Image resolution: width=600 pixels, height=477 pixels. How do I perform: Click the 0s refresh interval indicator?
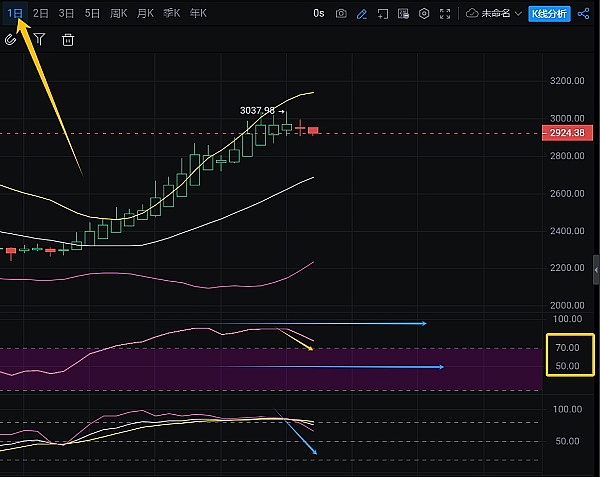coord(319,14)
